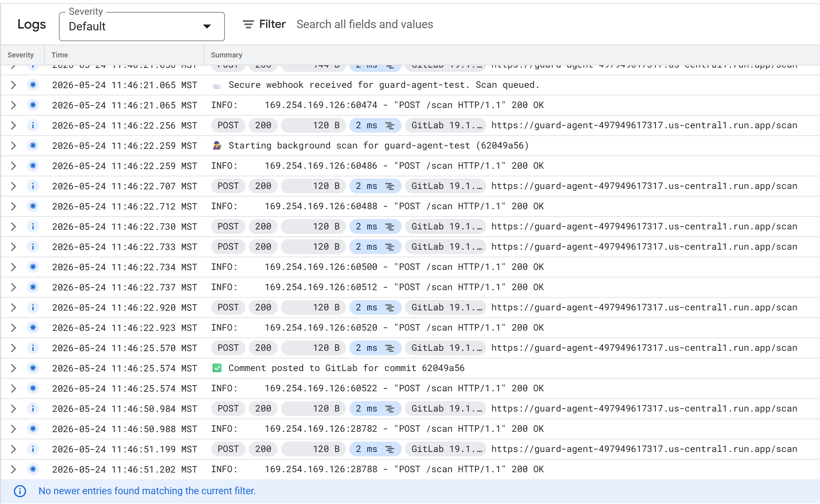Click the info icon in the No newer entries banner
Screen dimensions: 820x504
pyautogui.click(x=20, y=491)
